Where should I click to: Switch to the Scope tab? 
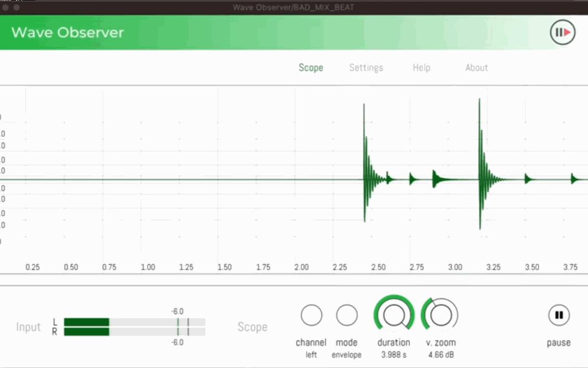click(311, 68)
